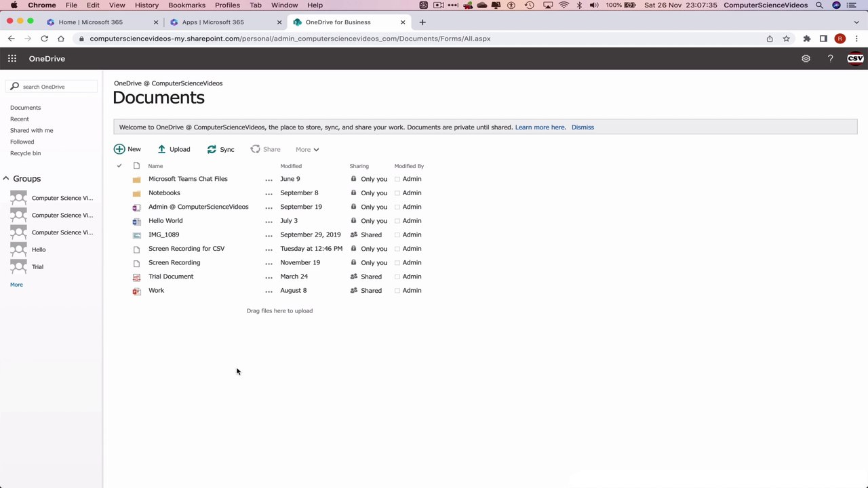Tick the Modified By checkbox for Work

(x=397, y=291)
